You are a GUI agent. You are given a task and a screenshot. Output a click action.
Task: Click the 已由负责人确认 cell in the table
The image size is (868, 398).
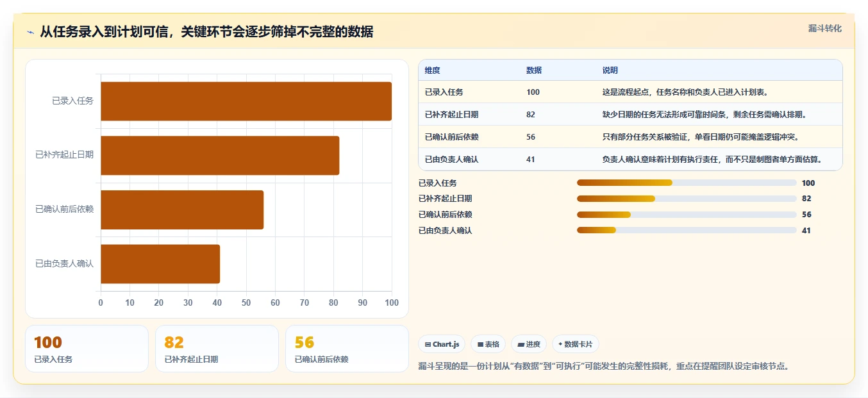[451, 160]
